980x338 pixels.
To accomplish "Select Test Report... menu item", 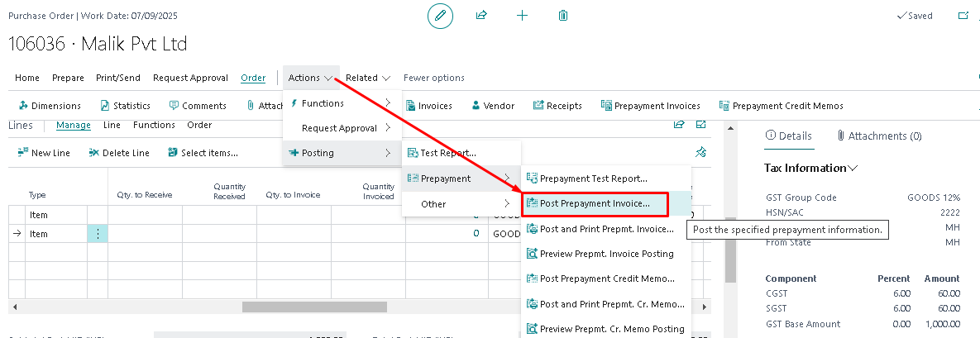I will (461, 153).
